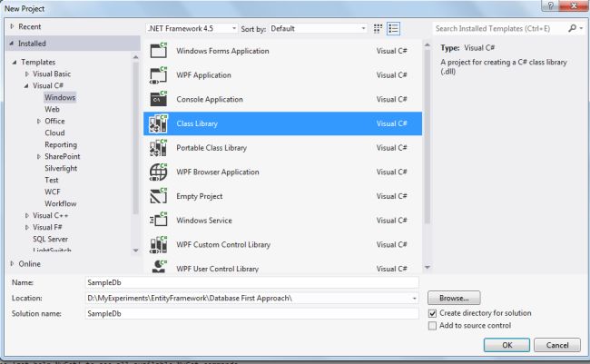This screenshot has height=364, width=590.
Task: Expand the Visual C++ tree node
Action: pyautogui.click(x=26, y=216)
